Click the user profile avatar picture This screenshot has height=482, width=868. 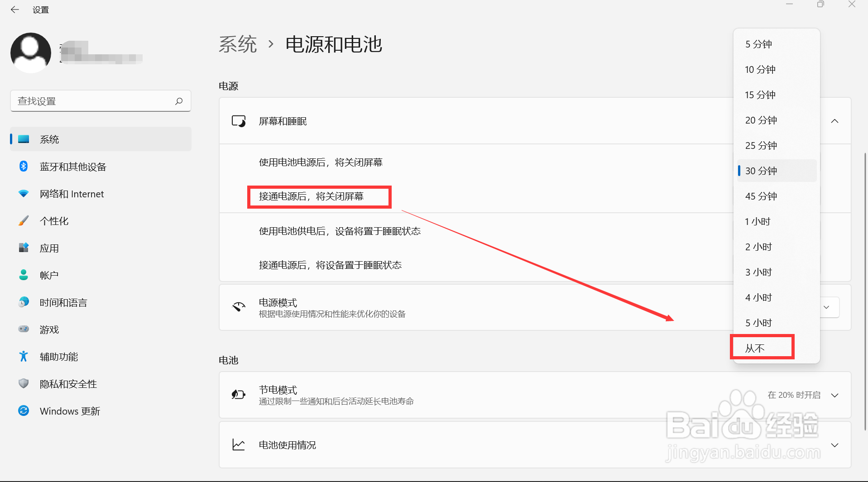click(x=30, y=52)
